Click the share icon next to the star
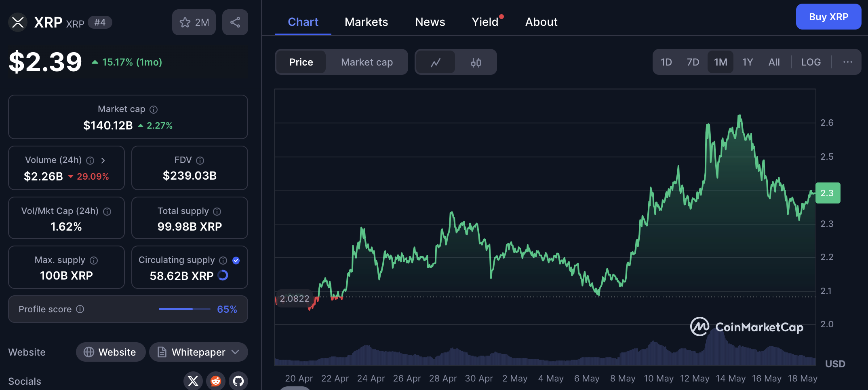 tap(235, 22)
